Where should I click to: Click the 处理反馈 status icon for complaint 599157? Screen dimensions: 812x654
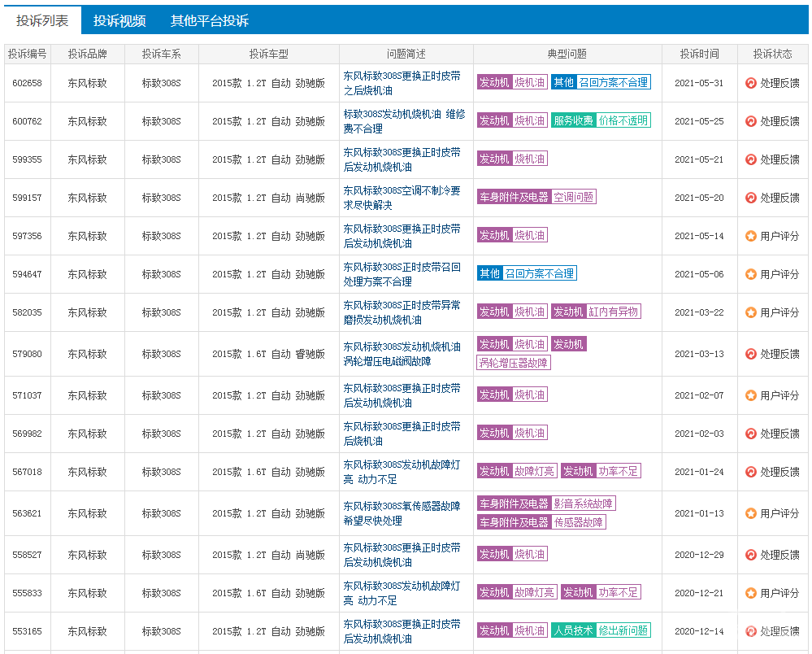[751, 198]
